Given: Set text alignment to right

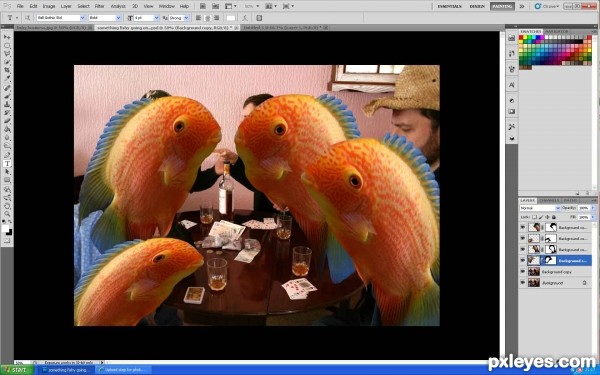Looking at the screenshot, I should (217, 18).
